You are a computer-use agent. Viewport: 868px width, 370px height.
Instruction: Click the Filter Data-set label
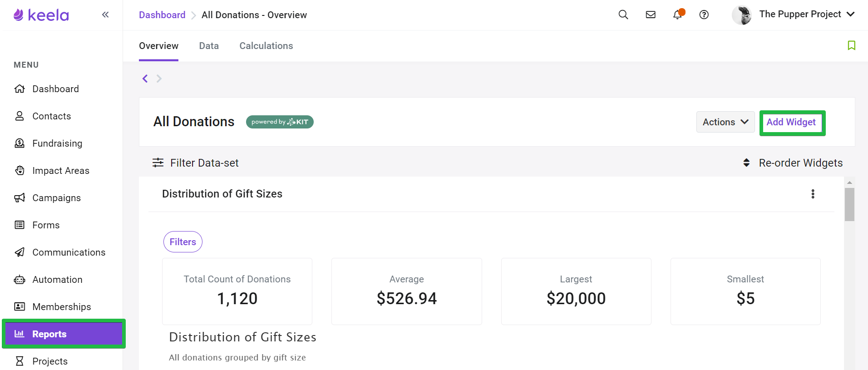tap(204, 163)
